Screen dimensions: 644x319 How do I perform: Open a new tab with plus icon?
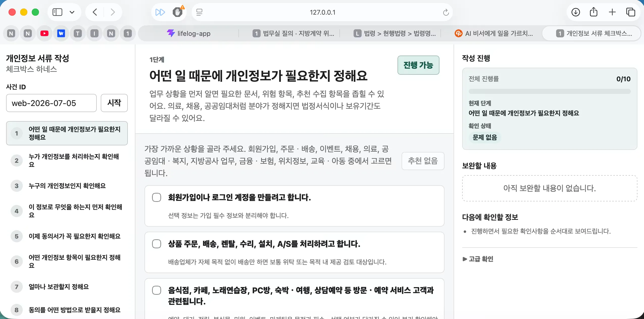point(612,12)
